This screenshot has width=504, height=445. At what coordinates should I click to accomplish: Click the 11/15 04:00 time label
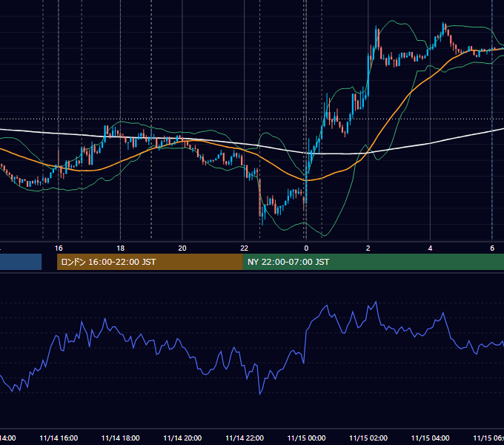coord(431,438)
